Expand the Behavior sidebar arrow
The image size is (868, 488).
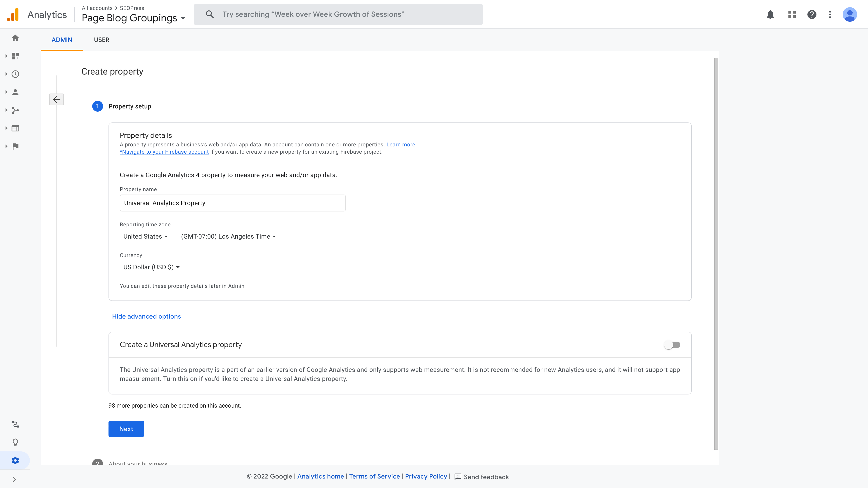6,128
